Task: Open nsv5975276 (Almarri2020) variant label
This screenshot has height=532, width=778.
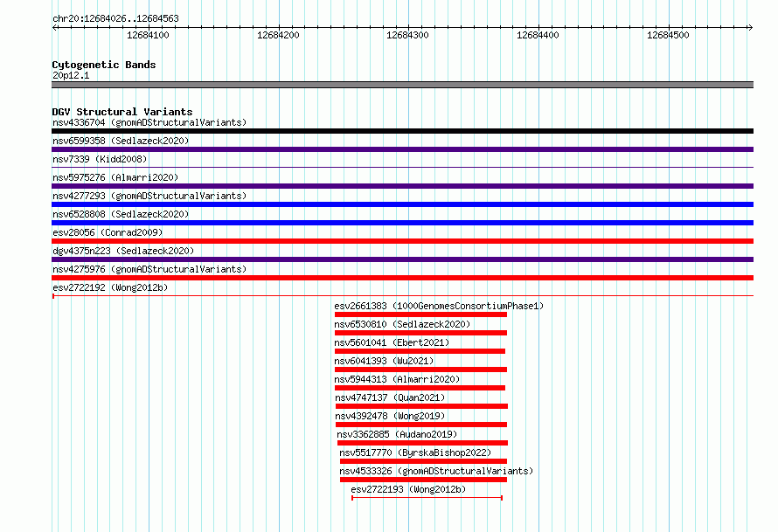Action: (115, 177)
